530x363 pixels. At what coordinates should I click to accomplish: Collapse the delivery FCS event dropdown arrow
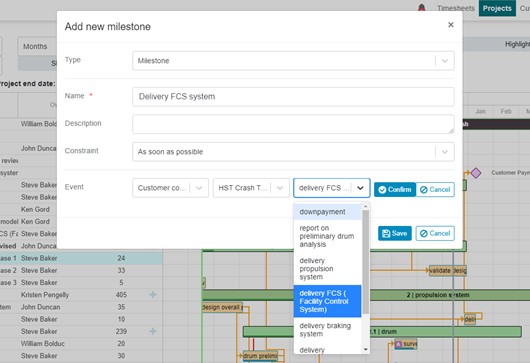point(360,188)
